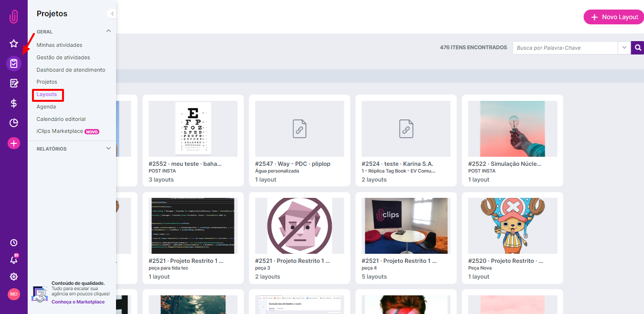Image resolution: width=644 pixels, height=314 pixels.
Task: Collapse the Projetos side panel arrow
Action: pos(112,14)
